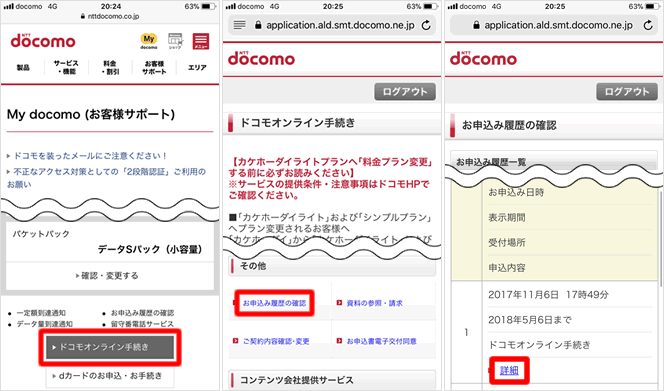Open お申込書電子交付同意 link
Screen dimensions: 664x391
point(382,341)
